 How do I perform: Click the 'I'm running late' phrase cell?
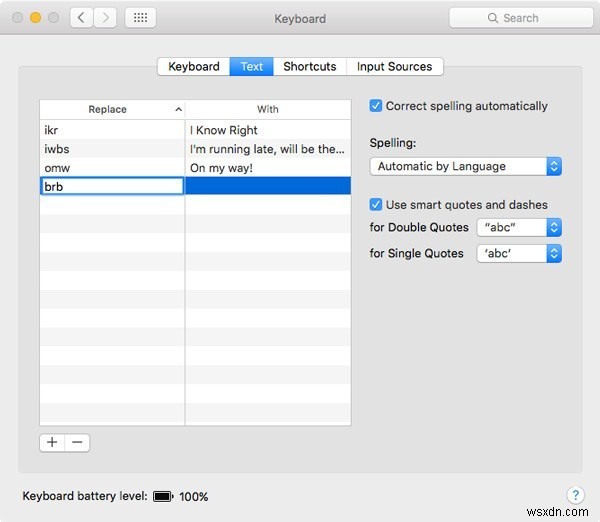(x=268, y=149)
